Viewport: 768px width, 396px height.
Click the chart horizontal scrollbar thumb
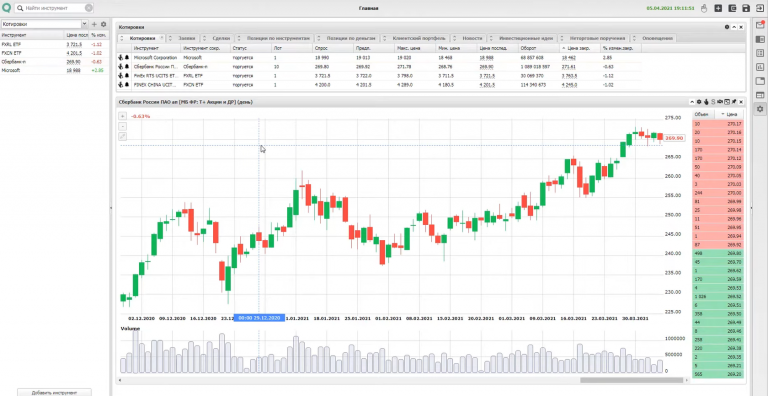point(631,380)
